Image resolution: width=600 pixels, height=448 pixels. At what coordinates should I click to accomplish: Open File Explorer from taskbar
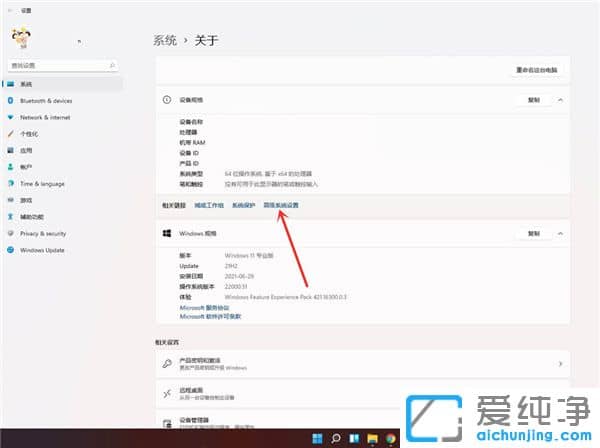(372, 438)
